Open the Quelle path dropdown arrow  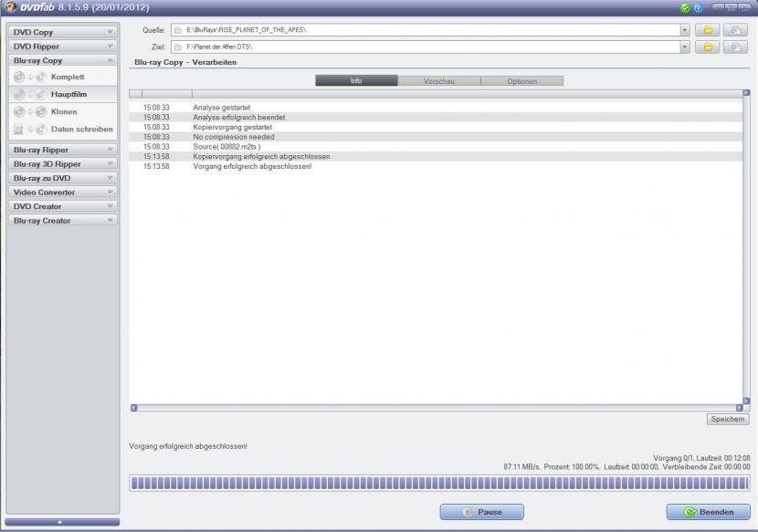685,30
